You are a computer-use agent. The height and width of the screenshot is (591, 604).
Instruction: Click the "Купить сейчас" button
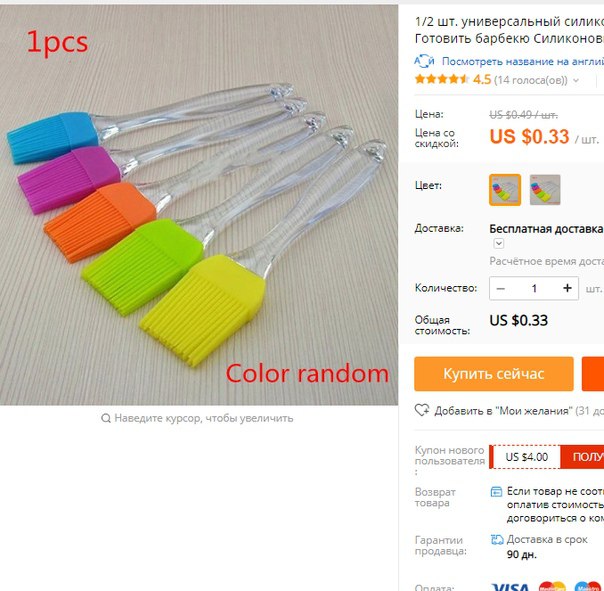tap(494, 374)
